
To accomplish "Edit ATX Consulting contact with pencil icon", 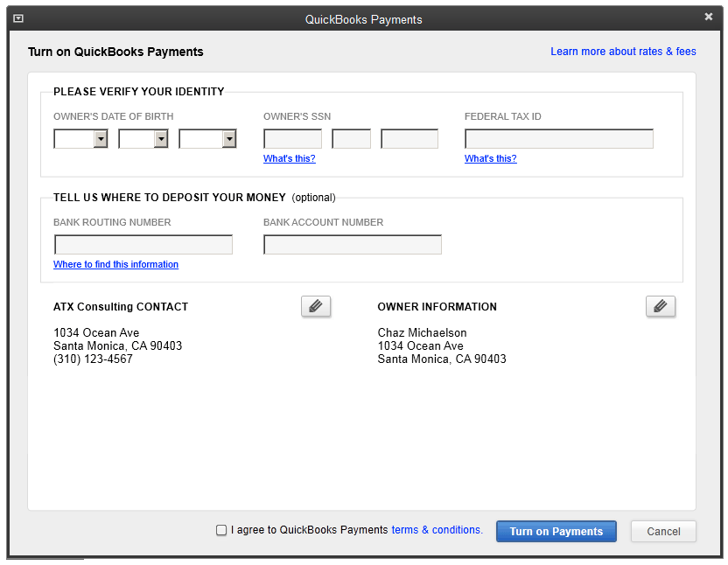I will pos(316,306).
